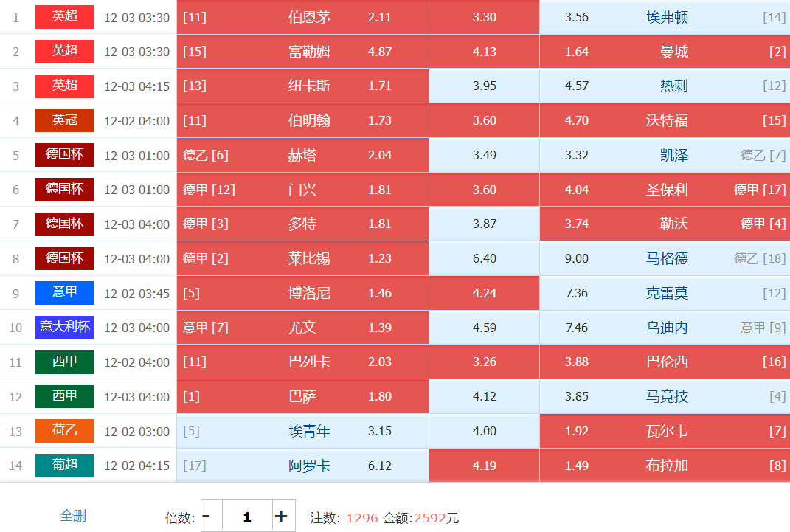Increase the multiplier with the plus button

coord(281,517)
